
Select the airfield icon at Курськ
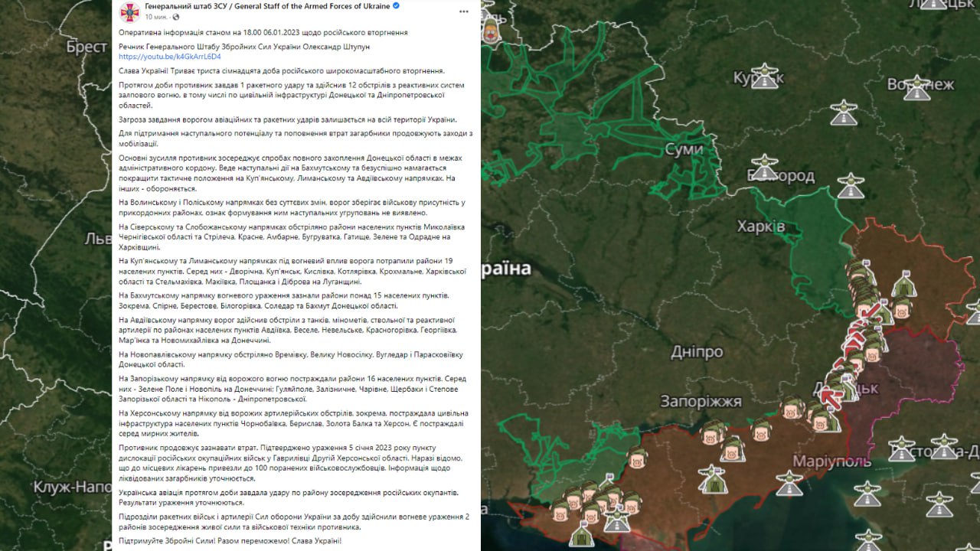(764, 75)
